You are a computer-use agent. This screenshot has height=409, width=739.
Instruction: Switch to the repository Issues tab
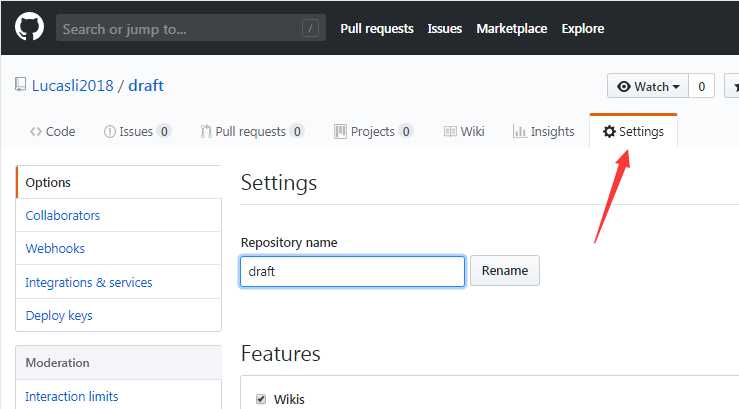(x=137, y=131)
